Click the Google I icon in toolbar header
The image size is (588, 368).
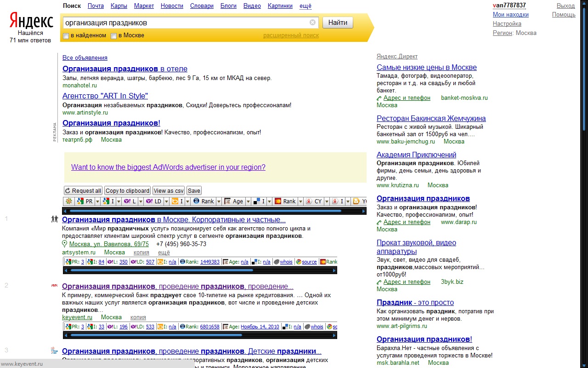pos(106,201)
